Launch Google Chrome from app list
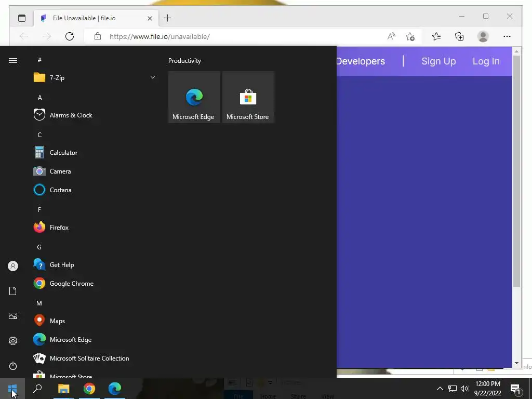 point(95,284)
